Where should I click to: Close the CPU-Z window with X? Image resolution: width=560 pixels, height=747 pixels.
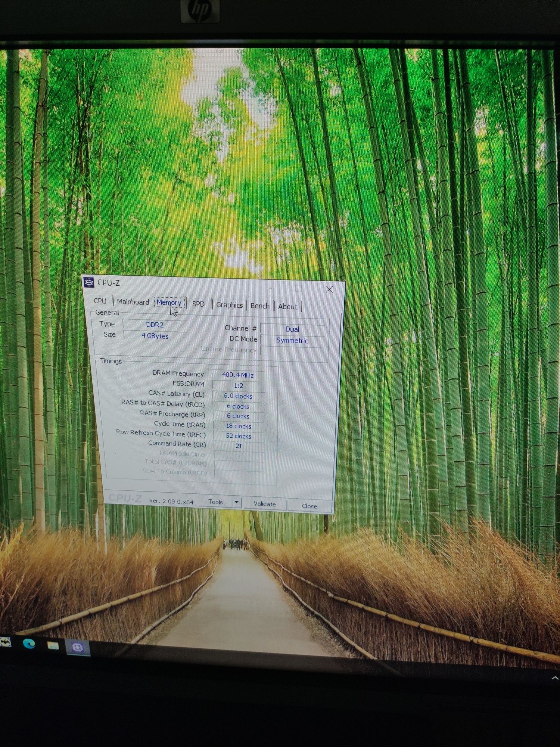click(329, 289)
